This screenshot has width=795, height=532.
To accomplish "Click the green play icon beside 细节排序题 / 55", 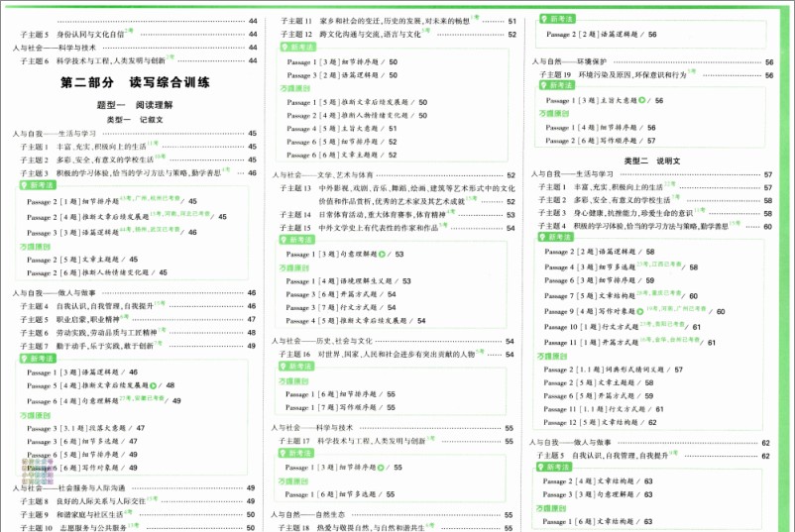I will click(381, 468).
